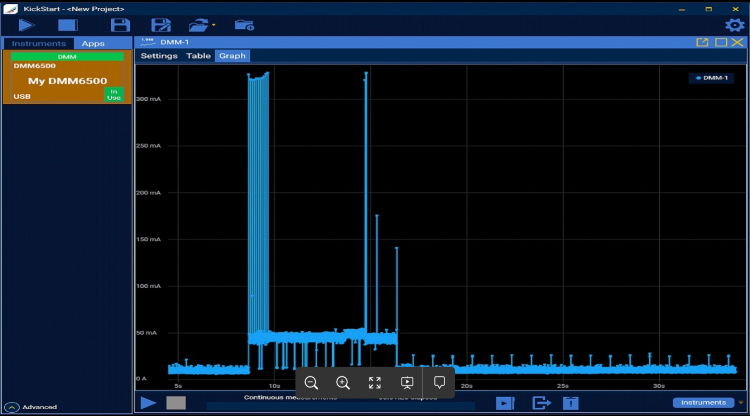Click the fit-to-screen expand arrows icon
The height and width of the screenshot is (416, 750).
(375, 382)
